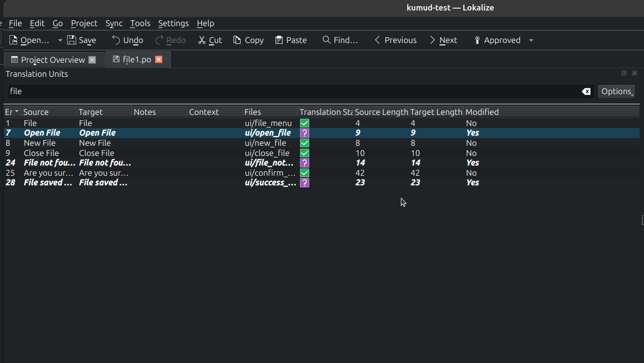The image size is (644, 363).
Task: Click the filter input containing 'file'
Action: 289,91
